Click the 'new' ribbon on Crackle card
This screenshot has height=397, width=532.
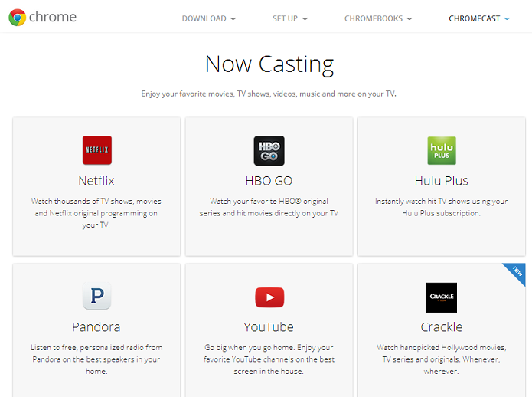tap(517, 271)
